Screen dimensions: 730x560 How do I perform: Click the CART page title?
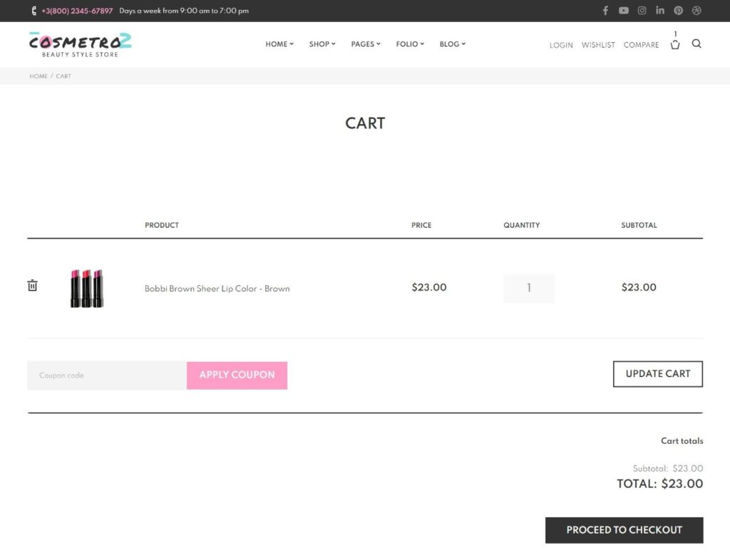coord(365,123)
